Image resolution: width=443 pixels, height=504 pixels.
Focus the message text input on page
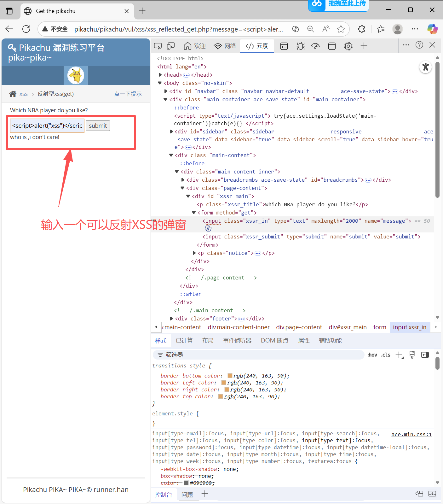(x=47, y=126)
